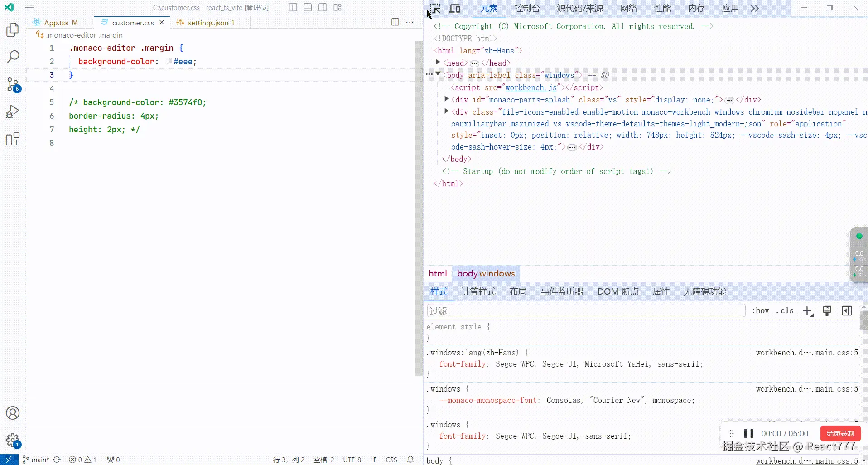Collapse the body element node

pos(438,74)
